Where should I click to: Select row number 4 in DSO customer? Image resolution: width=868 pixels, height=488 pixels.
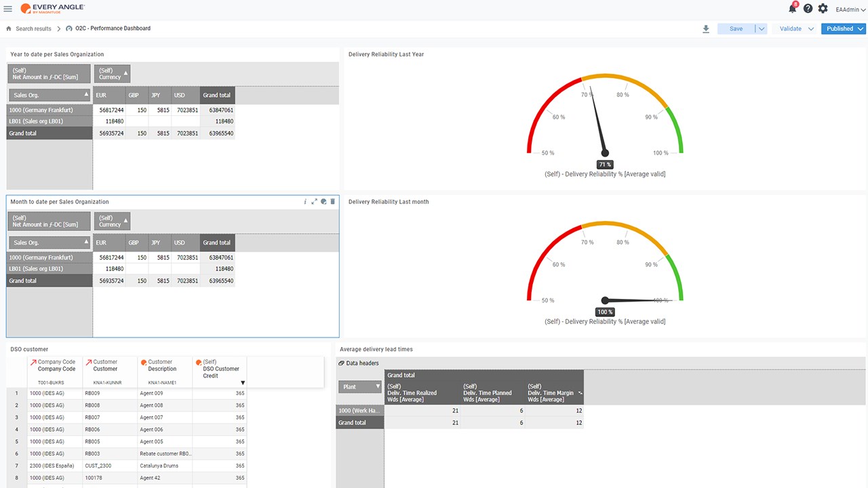(16, 430)
